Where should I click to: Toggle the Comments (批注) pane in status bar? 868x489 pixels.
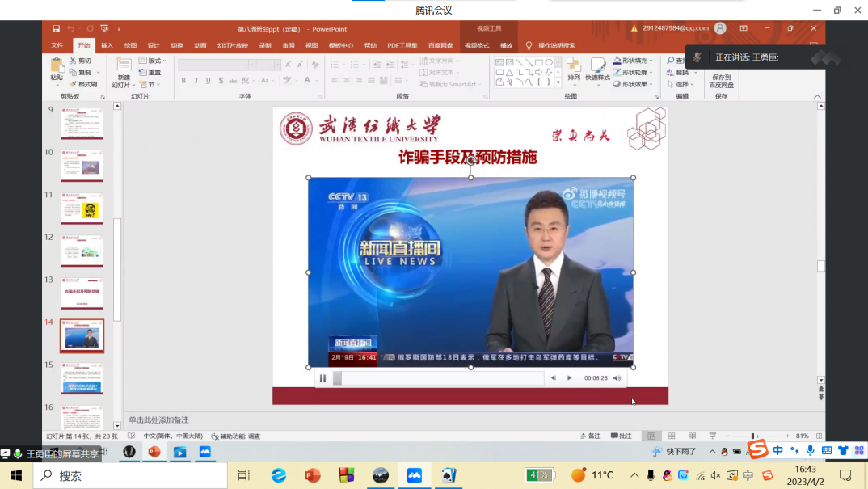(622, 436)
